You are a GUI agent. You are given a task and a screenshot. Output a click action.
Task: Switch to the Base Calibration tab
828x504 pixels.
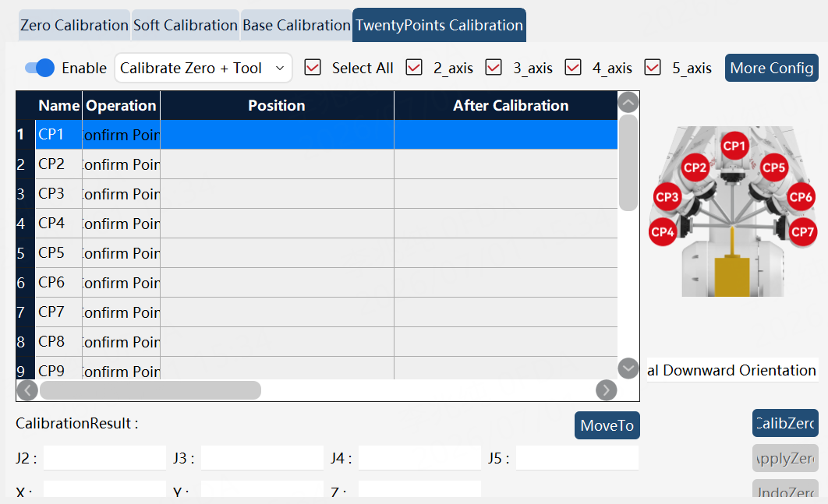pos(296,26)
